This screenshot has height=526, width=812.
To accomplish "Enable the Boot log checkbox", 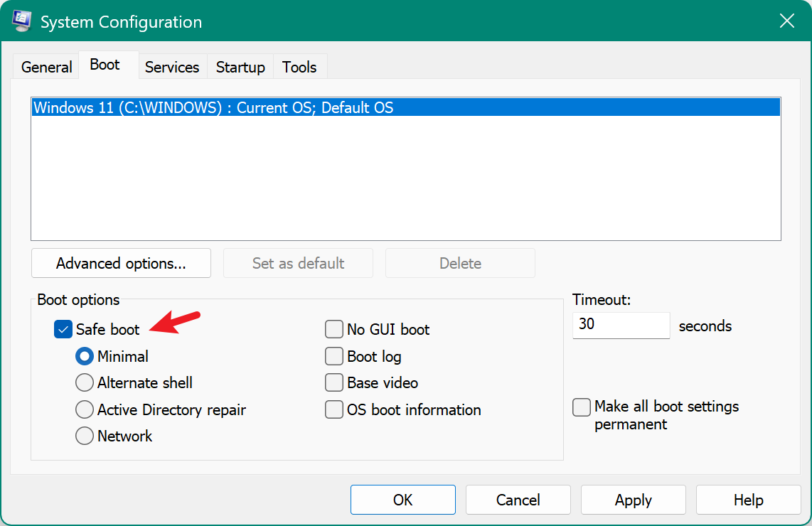I will click(x=334, y=356).
